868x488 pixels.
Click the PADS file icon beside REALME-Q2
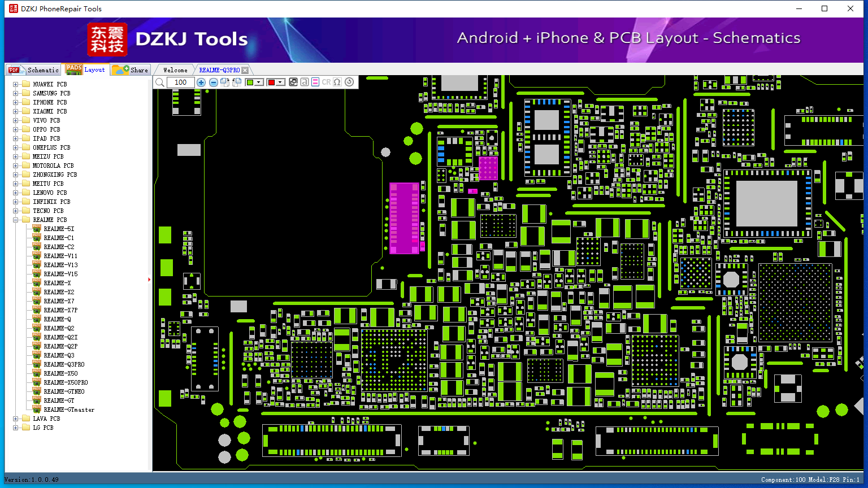tap(37, 328)
